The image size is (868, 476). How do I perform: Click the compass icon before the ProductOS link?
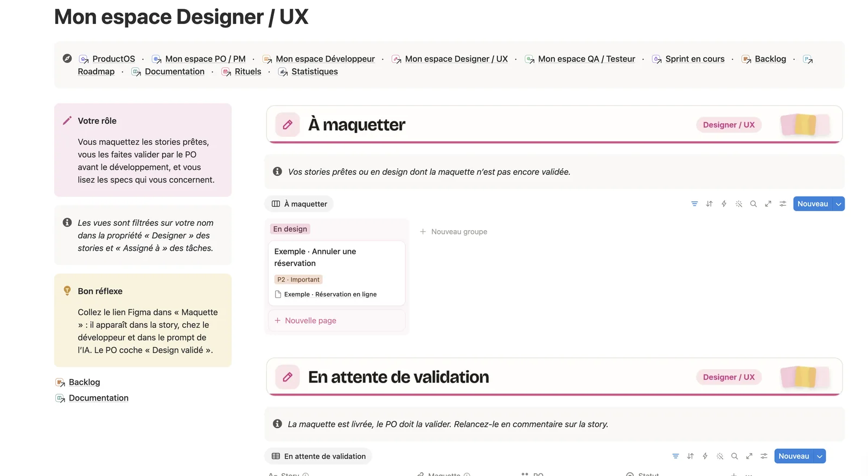tap(67, 58)
